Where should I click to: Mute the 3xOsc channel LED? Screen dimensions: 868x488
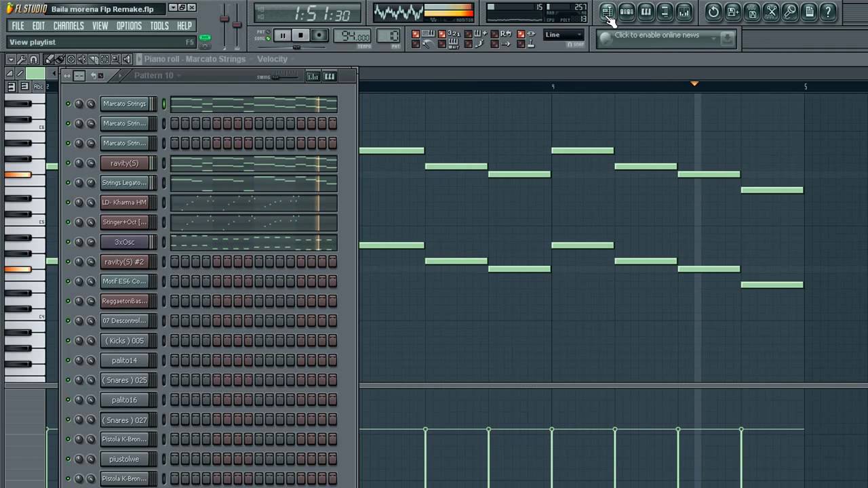68,242
